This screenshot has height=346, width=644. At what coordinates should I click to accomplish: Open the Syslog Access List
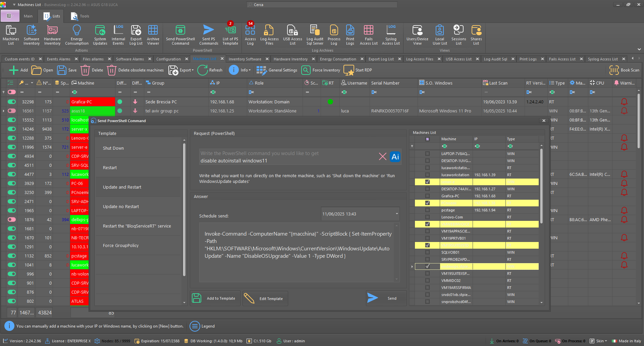[x=390, y=35]
